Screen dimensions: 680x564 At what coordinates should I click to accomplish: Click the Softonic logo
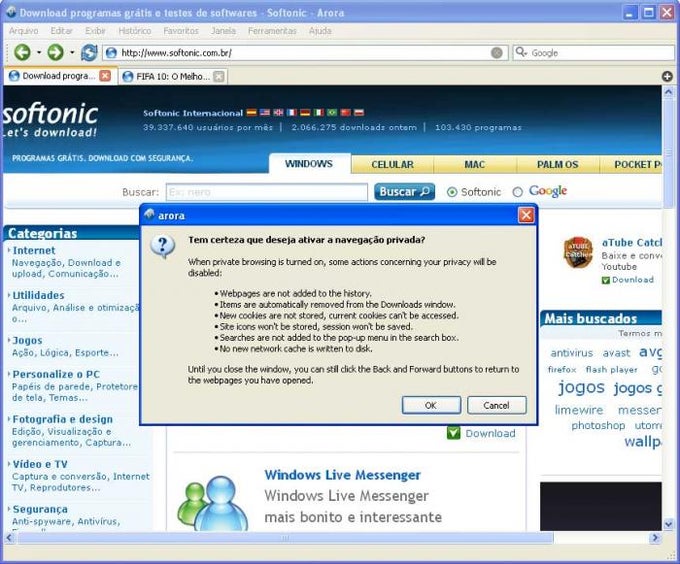coord(50,120)
